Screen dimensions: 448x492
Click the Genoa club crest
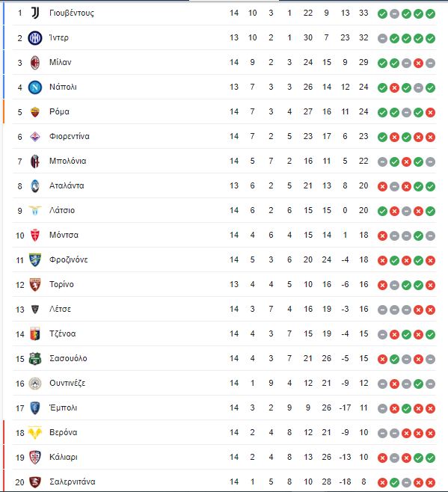35,333
